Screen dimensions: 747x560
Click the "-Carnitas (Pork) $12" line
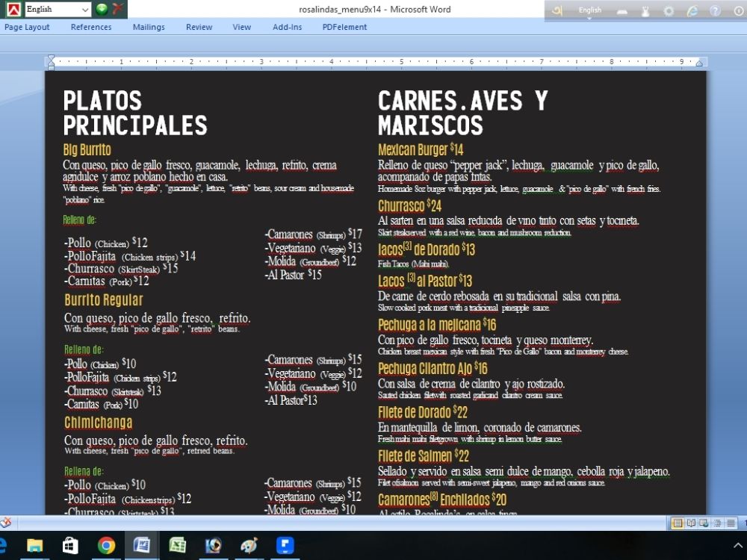(x=106, y=281)
